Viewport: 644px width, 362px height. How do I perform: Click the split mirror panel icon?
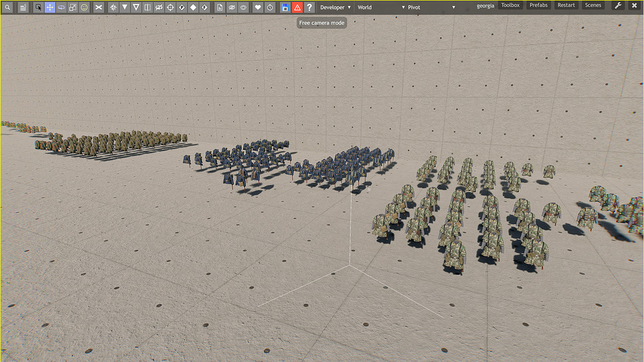tap(147, 7)
